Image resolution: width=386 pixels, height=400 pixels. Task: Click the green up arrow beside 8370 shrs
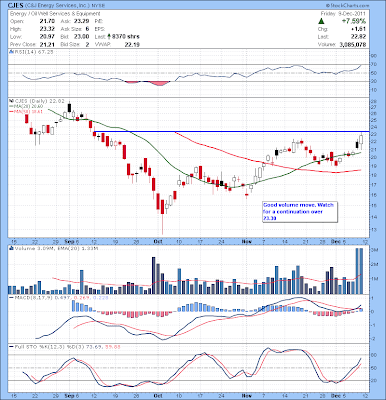coord(109,37)
